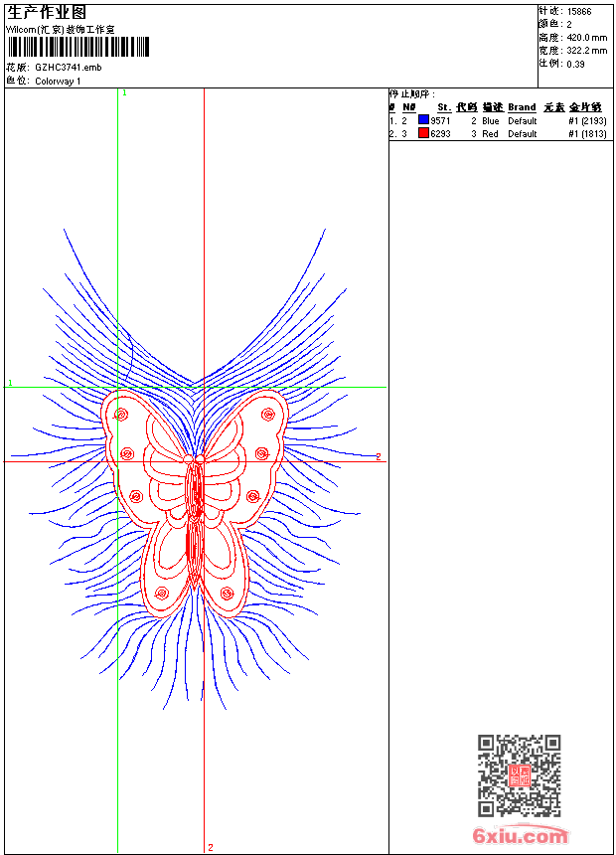Select the Red row in stop sequence table
The width and height of the screenshot is (616, 855).
coord(497,133)
